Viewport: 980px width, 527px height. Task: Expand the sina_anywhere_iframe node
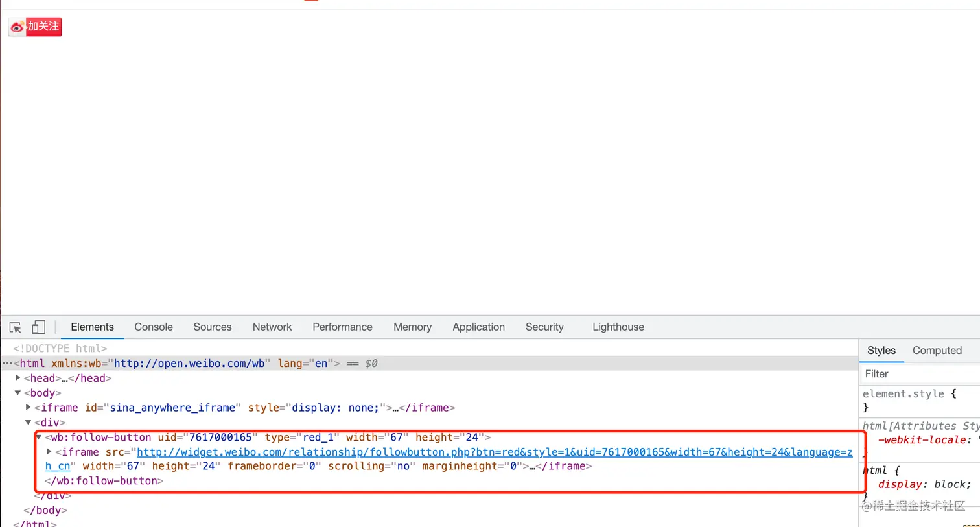[x=28, y=408]
